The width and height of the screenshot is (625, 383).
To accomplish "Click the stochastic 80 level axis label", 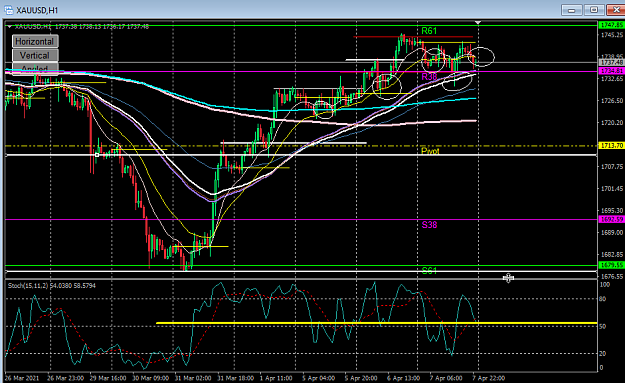I will [602, 299].
